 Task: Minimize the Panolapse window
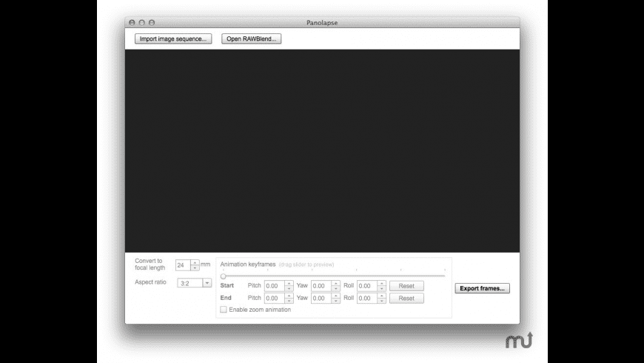point(141,23)
